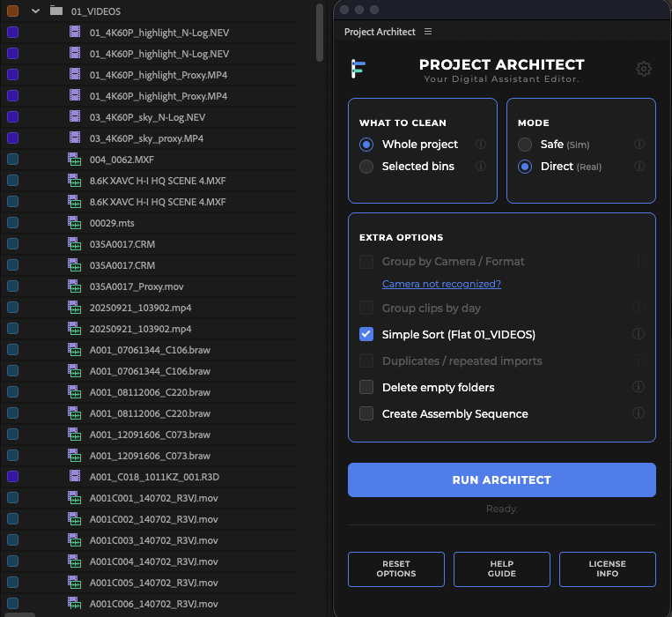Viewport: 672px width, 617px height.
Task: Click the violet label swatch of 03_4K60P_sky_N-Log.NEV
Action: [x=13, y=116]
